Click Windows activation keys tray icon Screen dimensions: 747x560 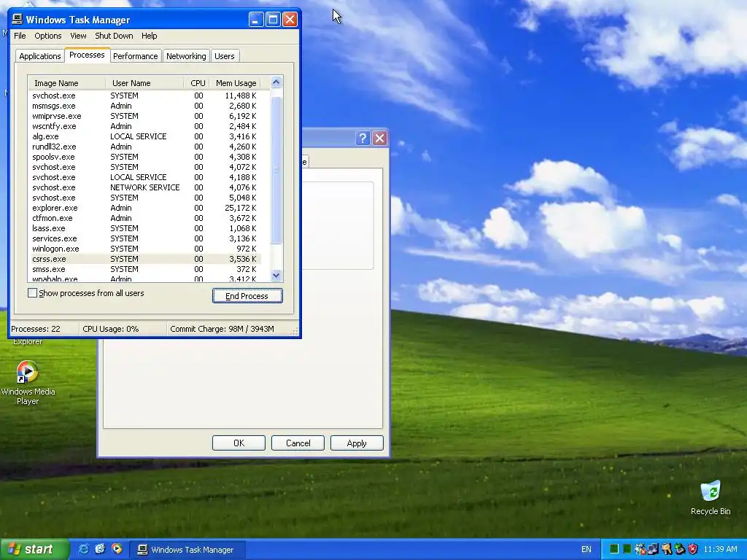click(667, 549)
